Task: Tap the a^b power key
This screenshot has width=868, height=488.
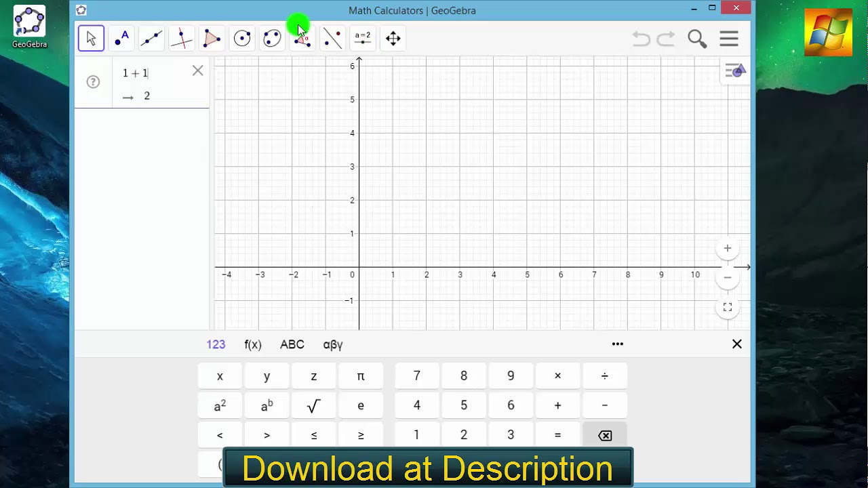Action: click(x=267, y=406)
